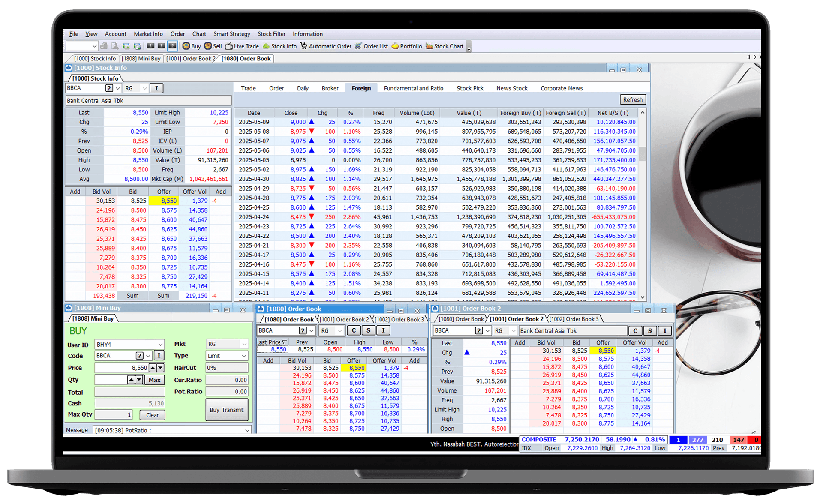Click the Foreign table vertical scrollbar thumb
Image resolution: width=823 pixels, height=504 pixels.
(x=642, y=153)
